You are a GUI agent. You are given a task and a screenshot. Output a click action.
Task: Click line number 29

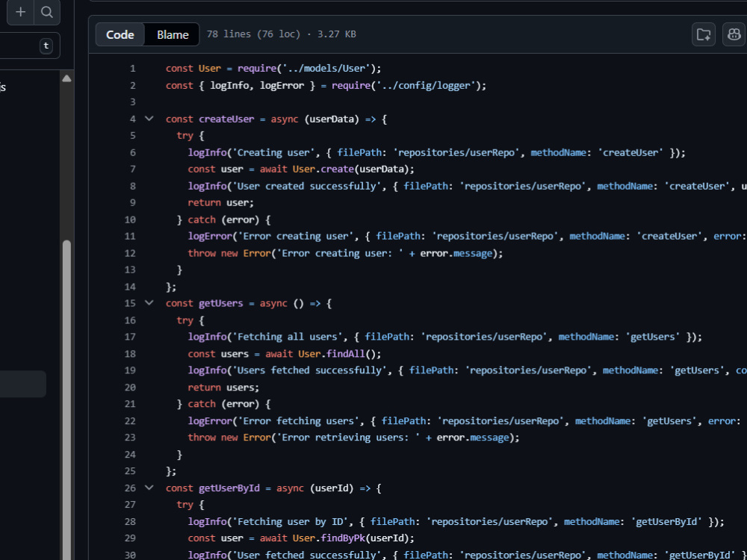[130, 538]
